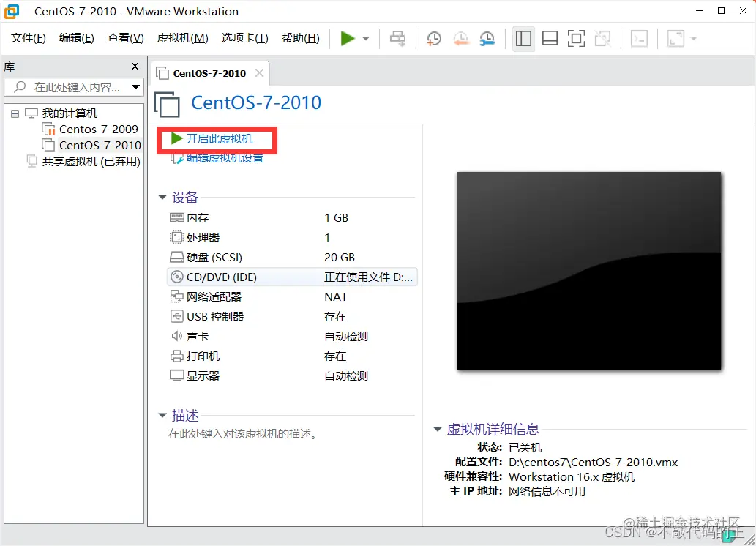Screen dimensions: 756x546
Task: Click the 已关机 status text
Action: coord(525,448)
